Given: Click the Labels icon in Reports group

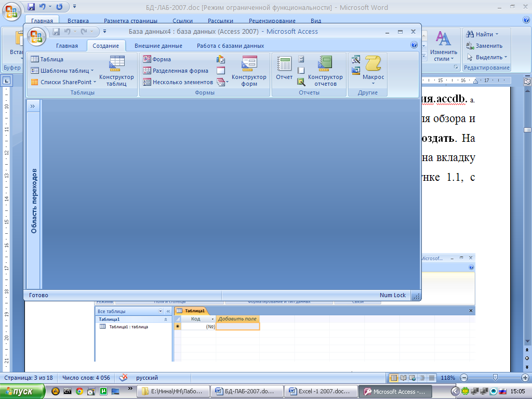Looking at the screenshot, I should tap(301, 59).
